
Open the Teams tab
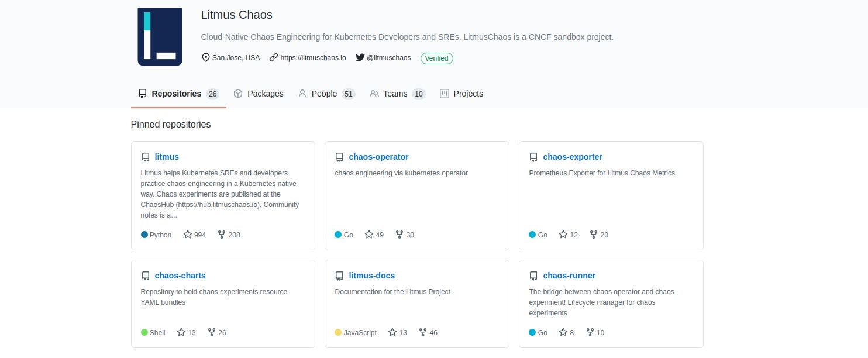[397, 94]
